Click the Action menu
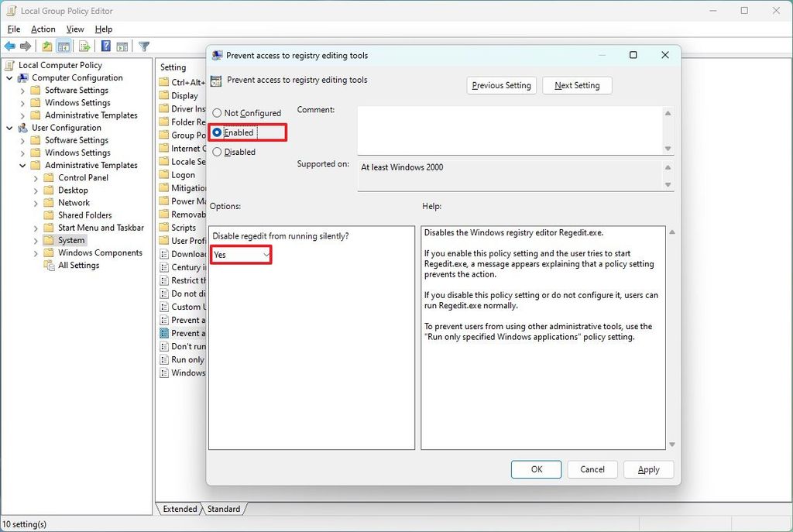Image resolution: width=793 pixels, height=532 pixels. 43,29
